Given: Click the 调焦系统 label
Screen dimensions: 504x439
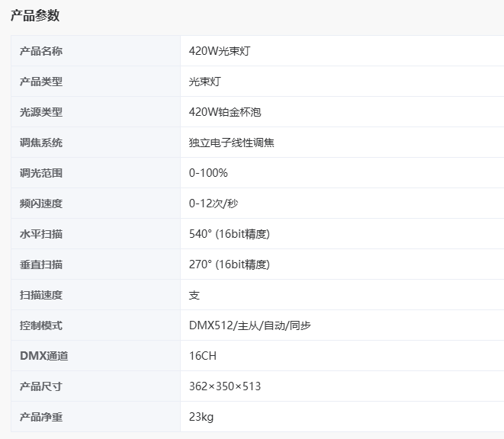Looking at the screenshot, I should pyautogui.click(x=41, y=143).
